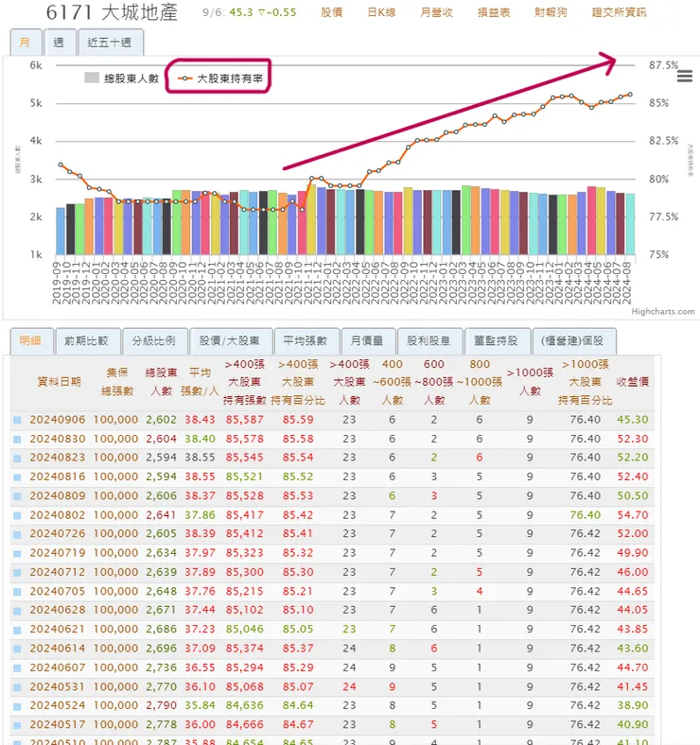Open the 前期比較 tab
700x745 pixels.
click(86, 340)
